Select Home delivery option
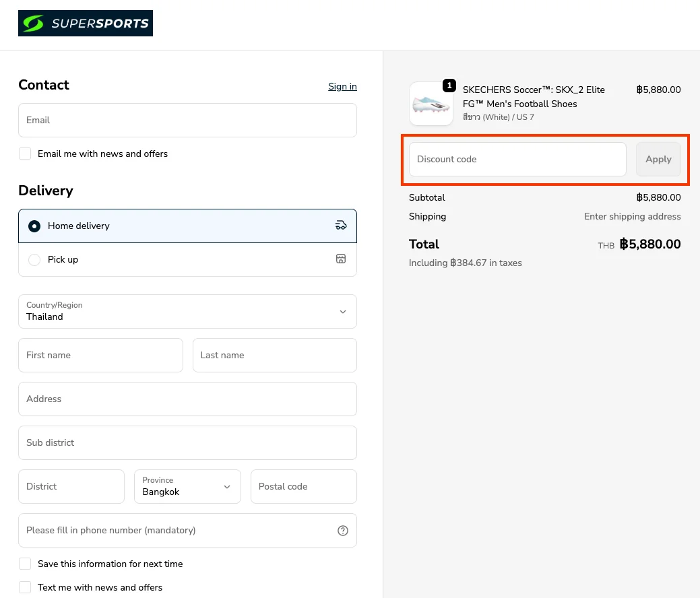This screenshot has width=700, height=598. coord(34,226)
